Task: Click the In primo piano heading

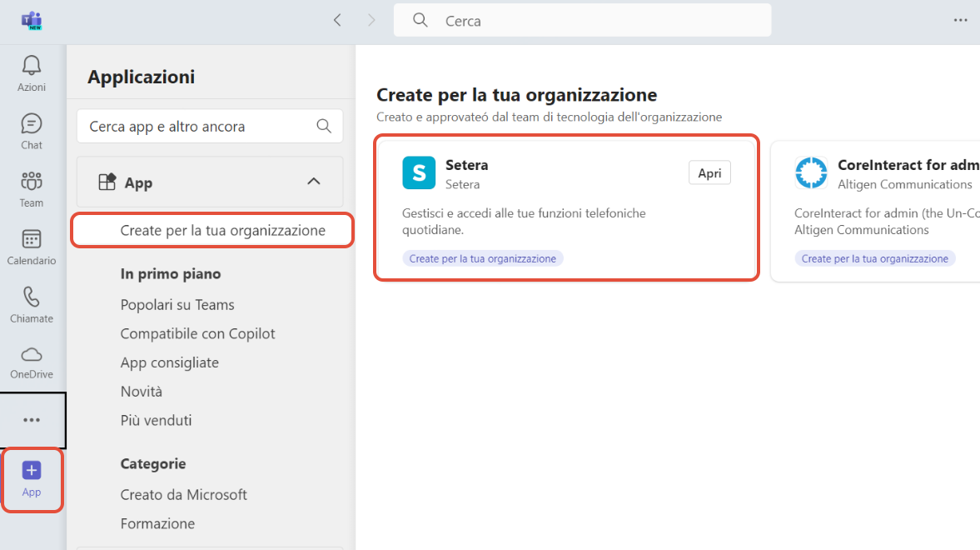Action: pos(171,273)
